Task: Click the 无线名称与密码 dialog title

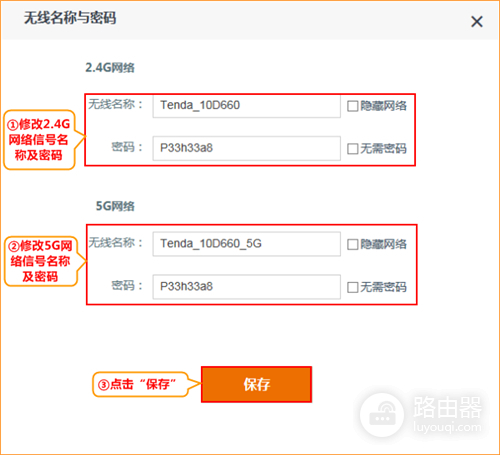Action: coord(70,18)
